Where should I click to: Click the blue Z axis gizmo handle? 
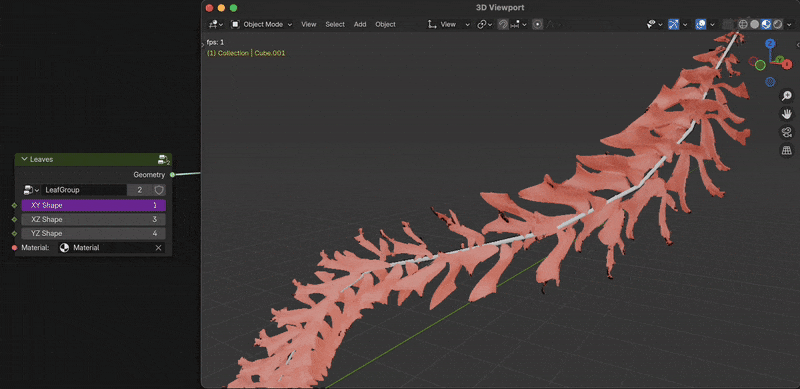(x=770, y=43)
